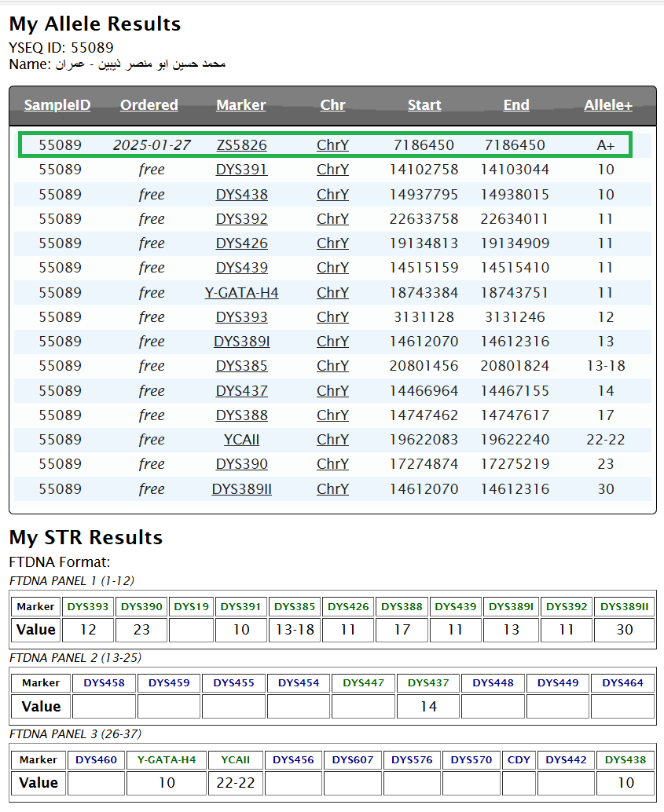Click the 13-18 value in FTDNA Panel 1
The height and width of the screenshot is (812, 664).
pos(295,630)
